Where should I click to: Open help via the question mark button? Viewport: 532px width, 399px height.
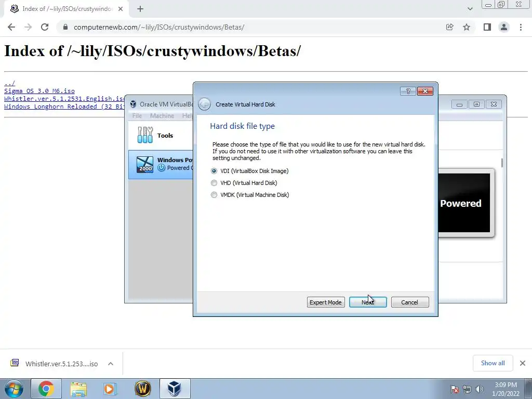click(408, 91)
